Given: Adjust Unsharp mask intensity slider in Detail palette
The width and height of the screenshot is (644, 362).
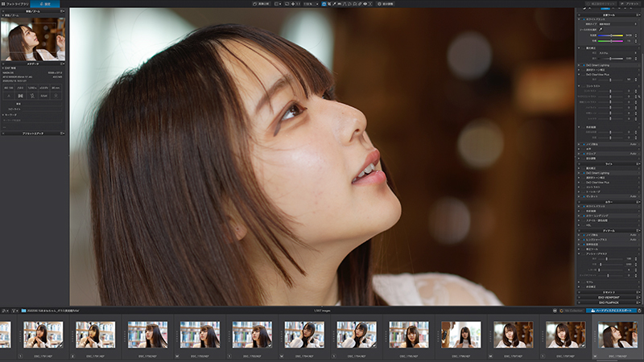Looking at the screenshot, I should pyautogui.click(x=610, y=258).
